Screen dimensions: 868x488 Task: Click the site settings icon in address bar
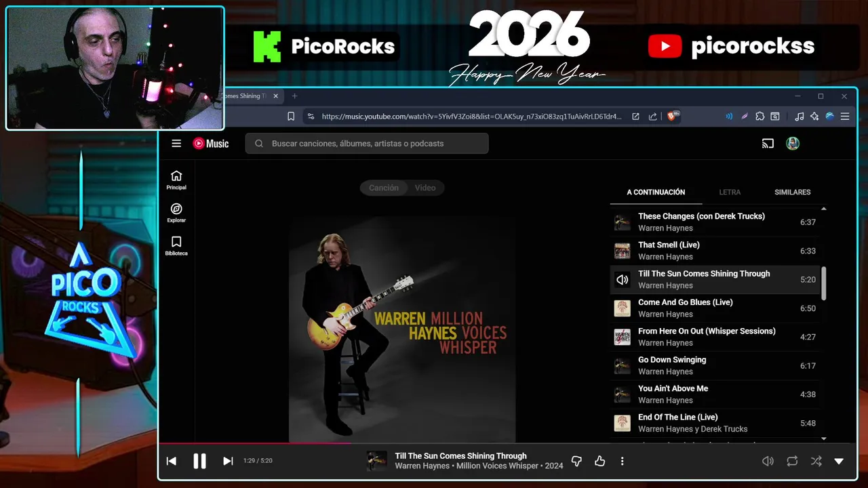point(311,117)
